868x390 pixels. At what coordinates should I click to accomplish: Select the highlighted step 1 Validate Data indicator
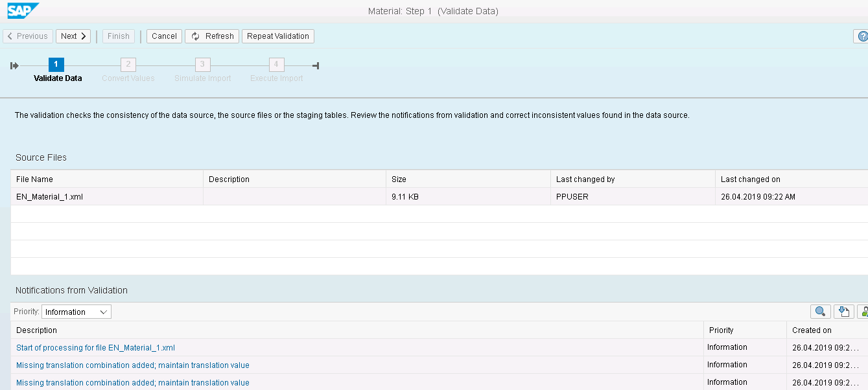(x=56, y=64)
